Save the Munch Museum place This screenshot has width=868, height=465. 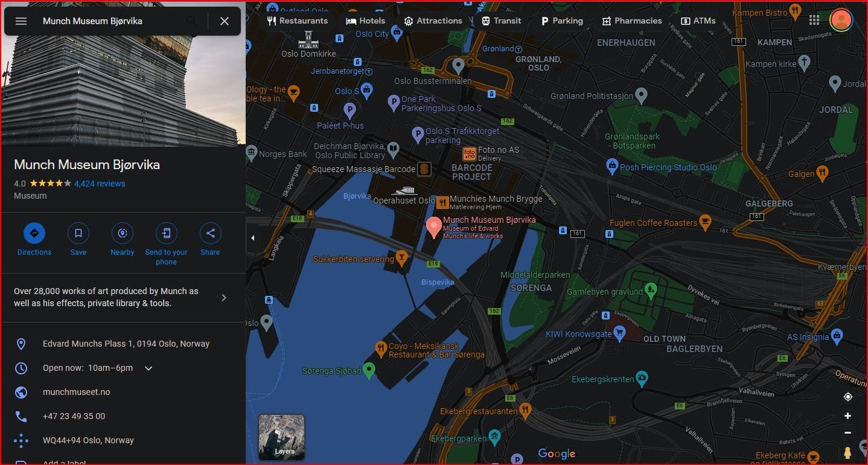(78, 233)
